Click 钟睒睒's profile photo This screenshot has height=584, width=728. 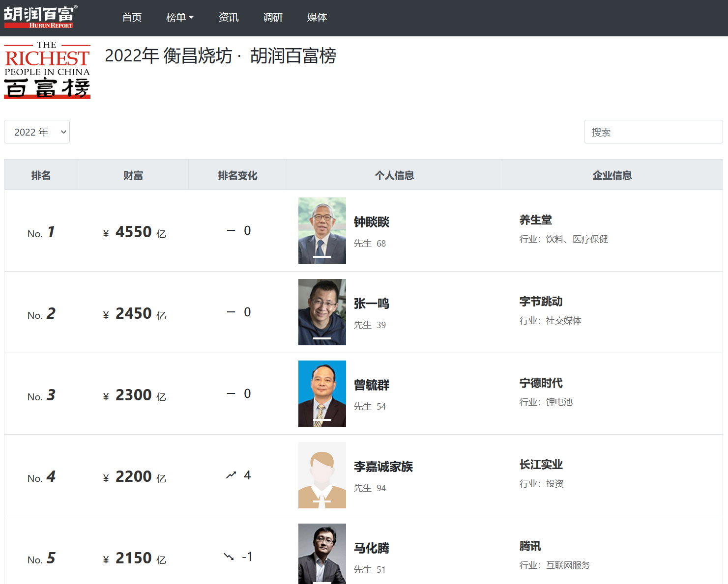(321, 230)
